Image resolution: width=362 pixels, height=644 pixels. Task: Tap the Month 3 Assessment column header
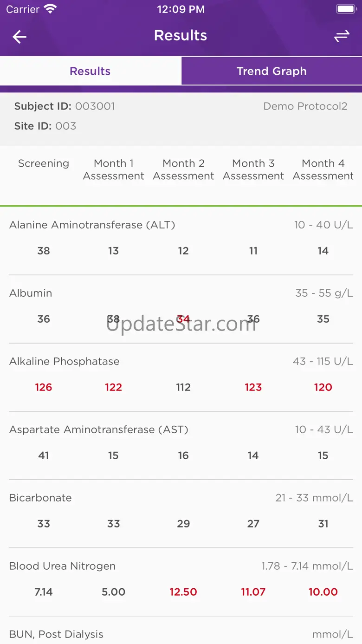(x=253, y=169)
